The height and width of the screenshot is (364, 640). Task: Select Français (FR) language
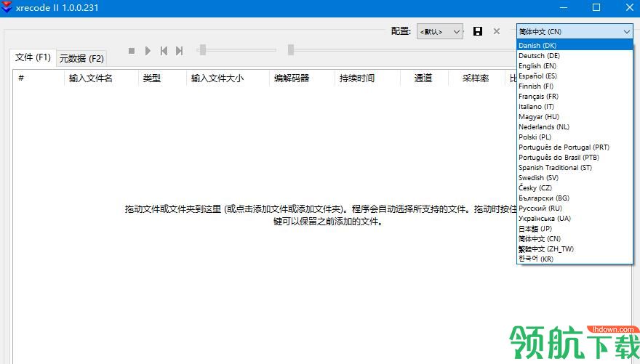tap(575, 96)
